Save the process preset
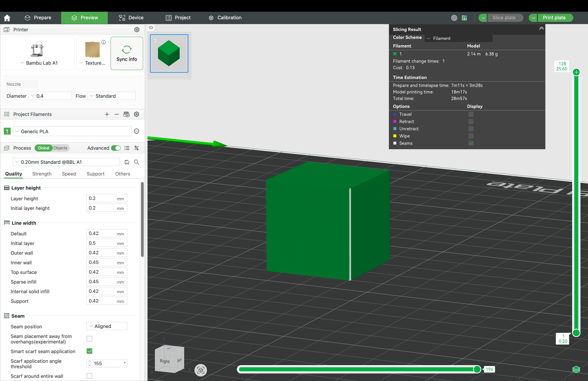This screenshot has height=381, width=588. click(x=127, y=162)
